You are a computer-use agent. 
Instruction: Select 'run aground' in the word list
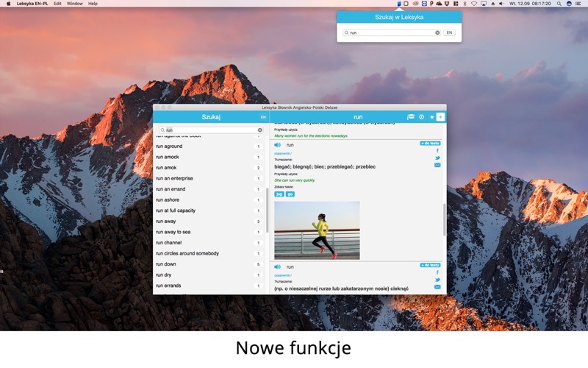coord(211,146)
